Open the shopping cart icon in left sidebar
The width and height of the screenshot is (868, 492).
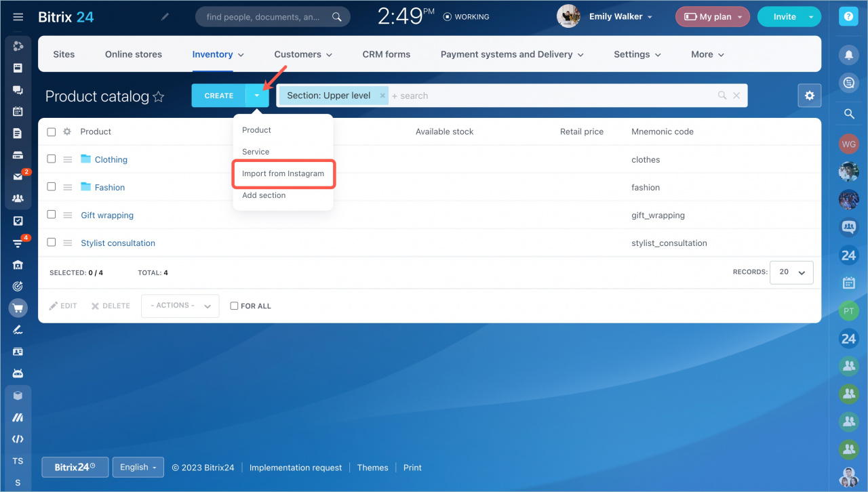18,308
